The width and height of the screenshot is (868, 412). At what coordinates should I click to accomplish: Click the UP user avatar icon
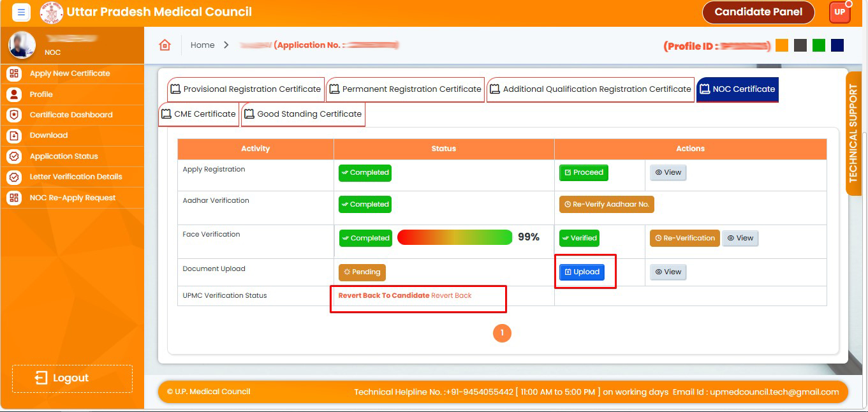pyautogui.click(x=839, y=12)
